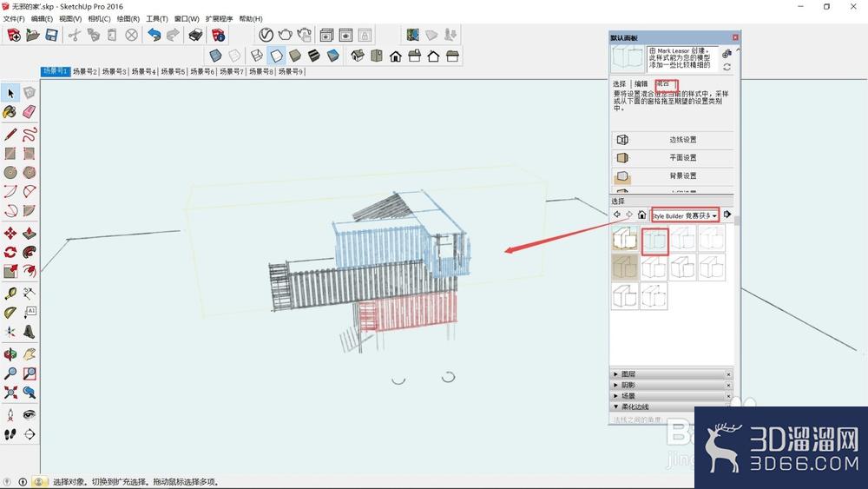The image size is (868, 489).
Task: Choose the Zoom magnifier tool
Action: pos(10,373)
